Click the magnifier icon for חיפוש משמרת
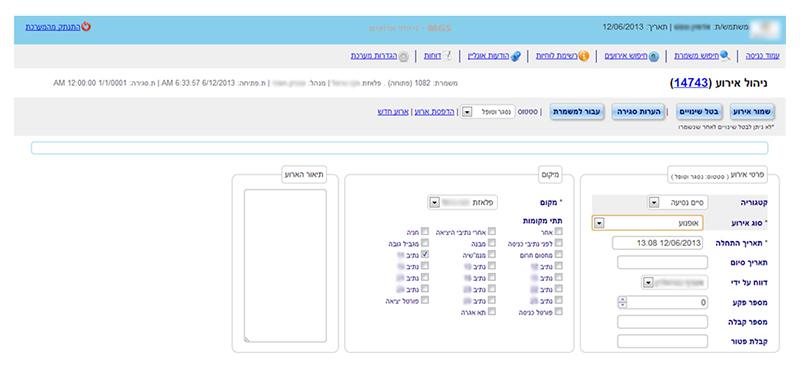The image size is (800, 377). tap(725, 56)
